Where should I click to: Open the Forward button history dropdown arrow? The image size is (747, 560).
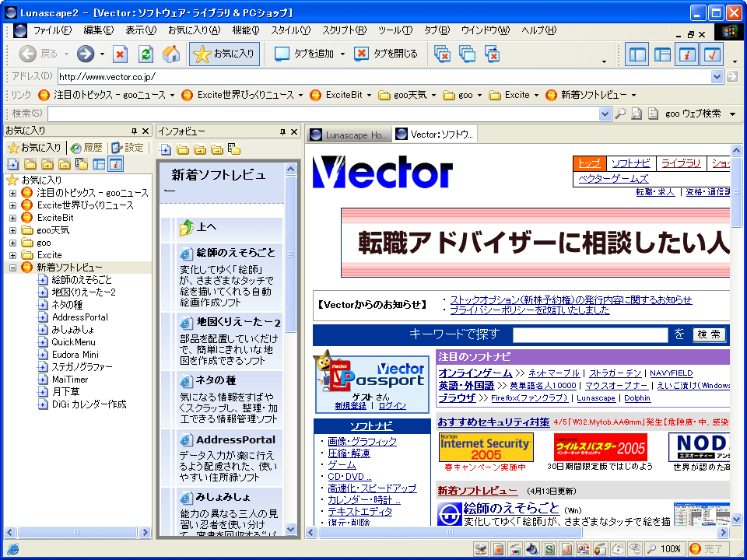102,54
